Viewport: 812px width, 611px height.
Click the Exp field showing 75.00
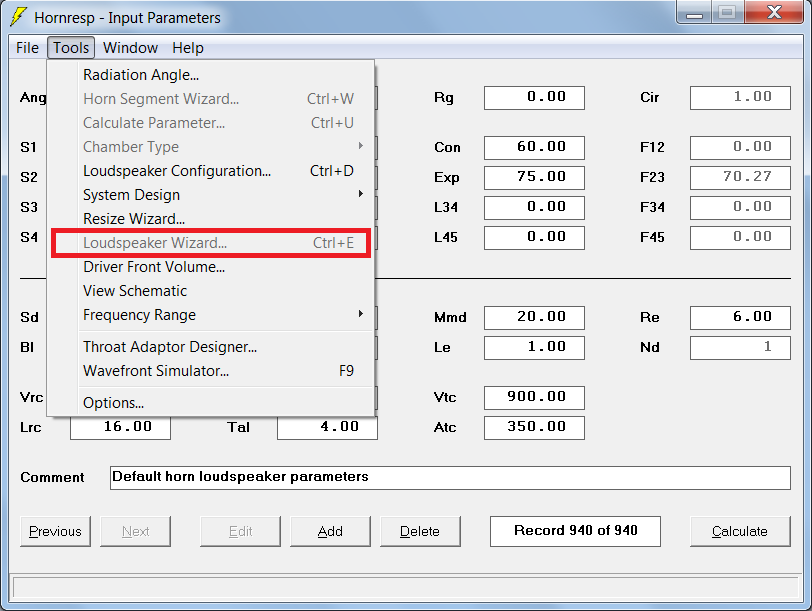[x=534, y=178]
